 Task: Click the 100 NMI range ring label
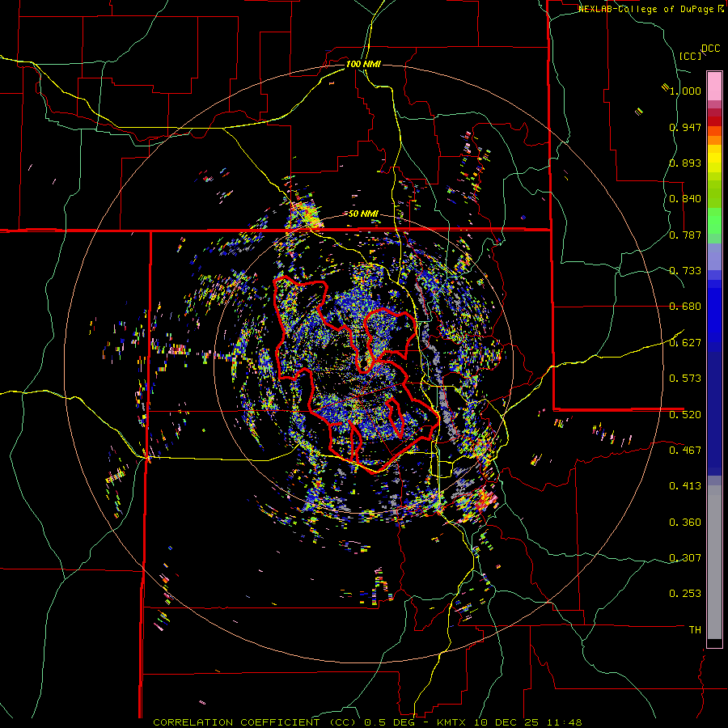point(363,64)
